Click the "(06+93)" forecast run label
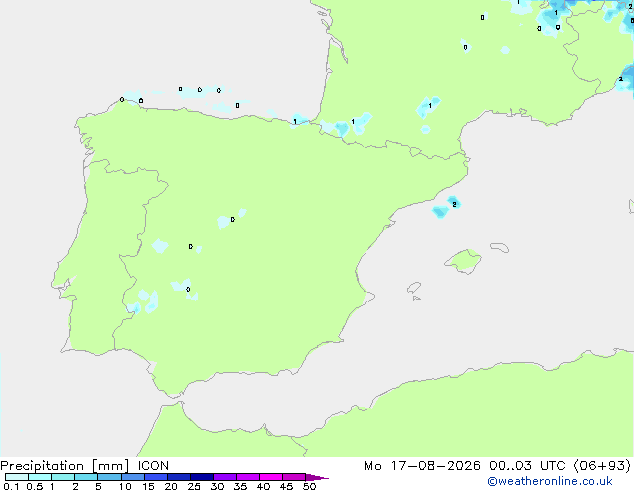The image size is (634, 490). (602, 466)
